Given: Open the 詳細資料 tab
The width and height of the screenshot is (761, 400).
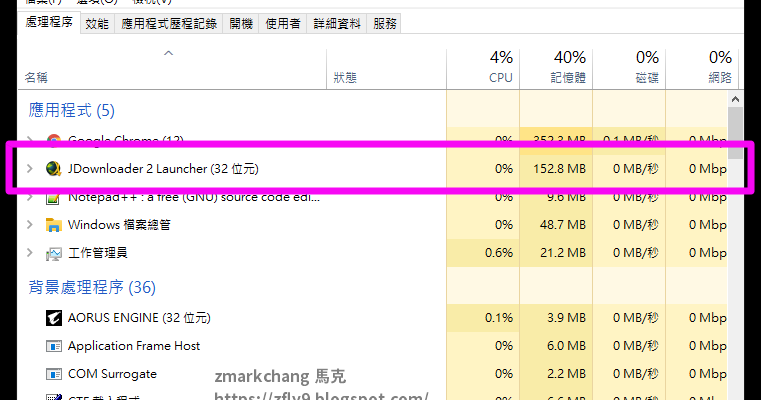Looking at the screenshot, I should [337, 24].
